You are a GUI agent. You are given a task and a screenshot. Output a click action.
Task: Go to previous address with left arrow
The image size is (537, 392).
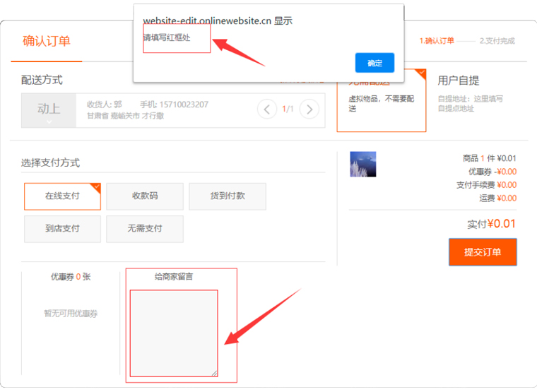coord(266,109)
